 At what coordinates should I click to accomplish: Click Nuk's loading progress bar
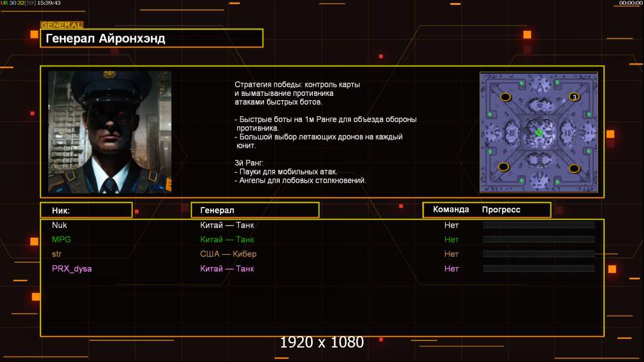pos(539,224)
